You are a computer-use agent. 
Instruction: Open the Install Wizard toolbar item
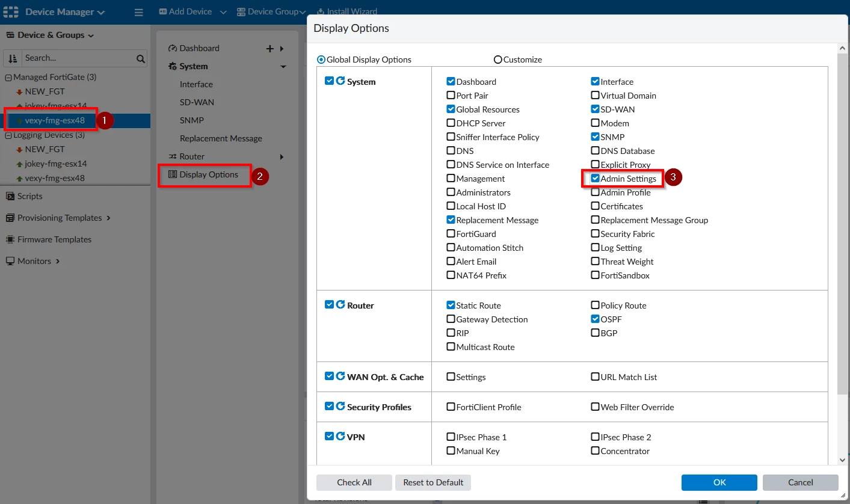[x=346, y=11]
